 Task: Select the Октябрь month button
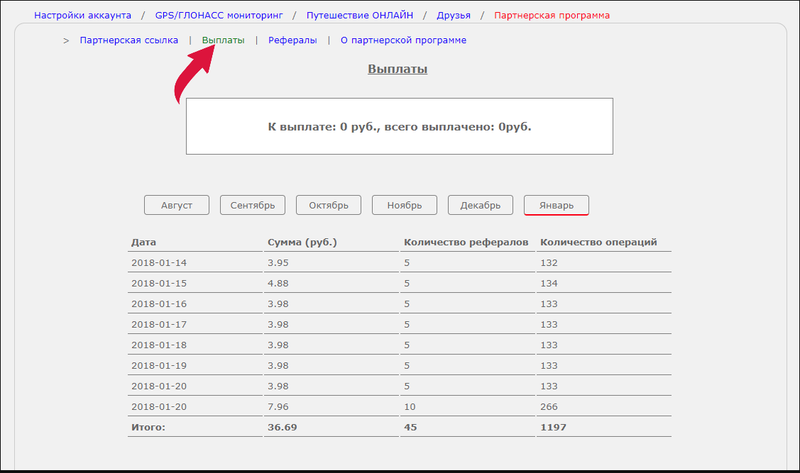coord(328,205)
